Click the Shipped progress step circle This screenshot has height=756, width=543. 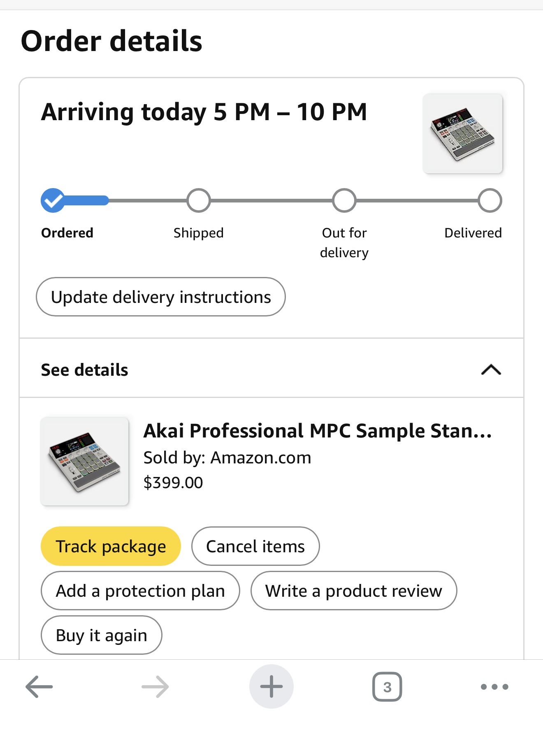click(x=199, y=200)
